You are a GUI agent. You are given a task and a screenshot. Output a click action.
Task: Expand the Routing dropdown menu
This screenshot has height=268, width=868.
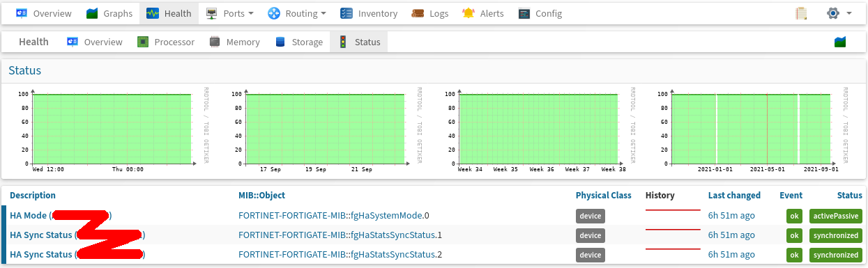pos(296,13)
